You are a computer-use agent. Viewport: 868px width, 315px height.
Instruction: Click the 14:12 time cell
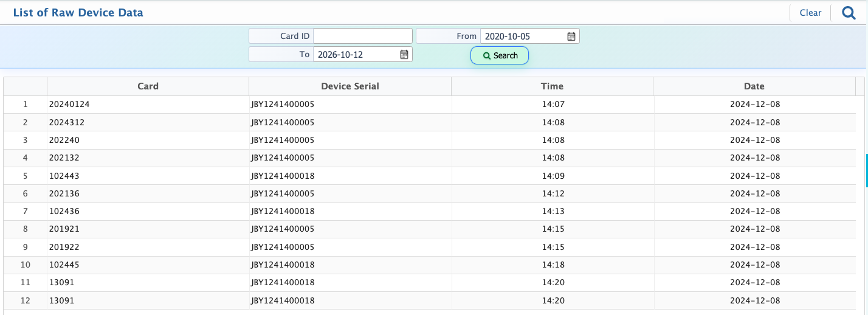pos(553,193)
